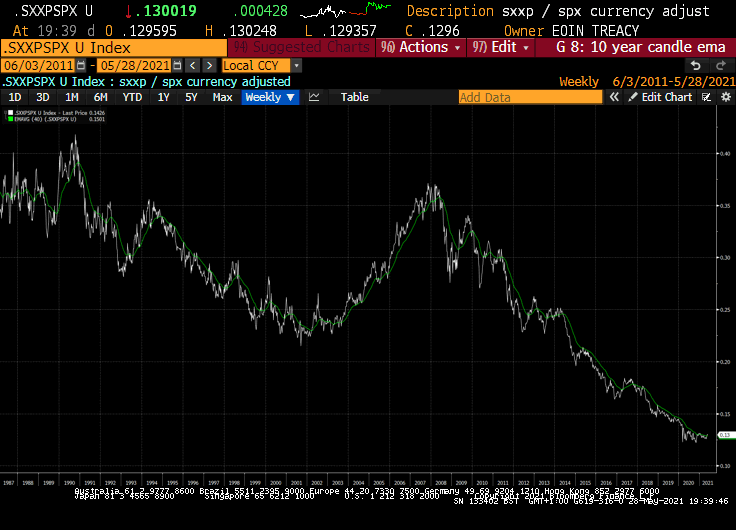Click white Last Price legend swatch
The height and width of the screenshot is (530, 736).
[x=10, y=113]
